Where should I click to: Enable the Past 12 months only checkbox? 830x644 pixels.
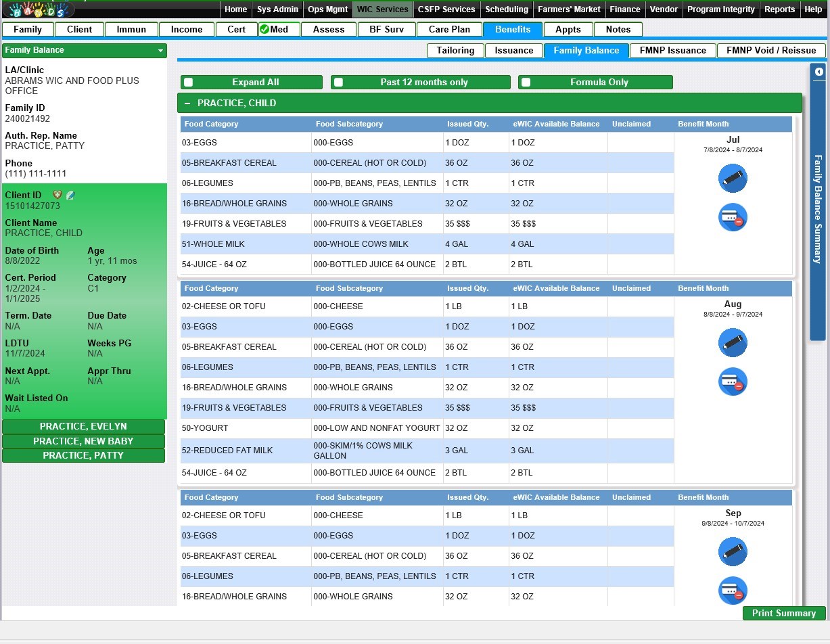338,83
